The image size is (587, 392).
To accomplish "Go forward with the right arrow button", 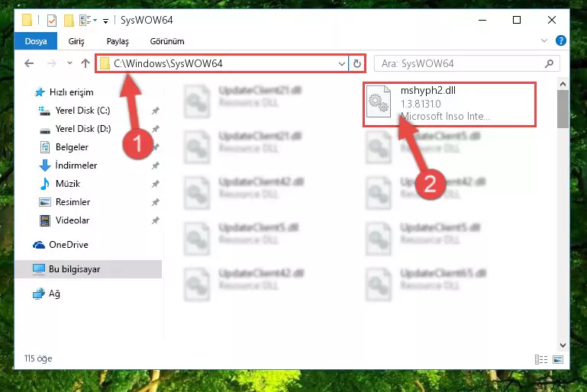I will [51, 63].
